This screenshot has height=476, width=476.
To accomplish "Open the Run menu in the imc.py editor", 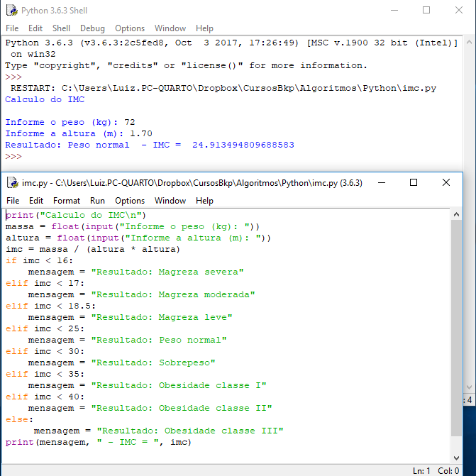I will (x=97, y=201).
